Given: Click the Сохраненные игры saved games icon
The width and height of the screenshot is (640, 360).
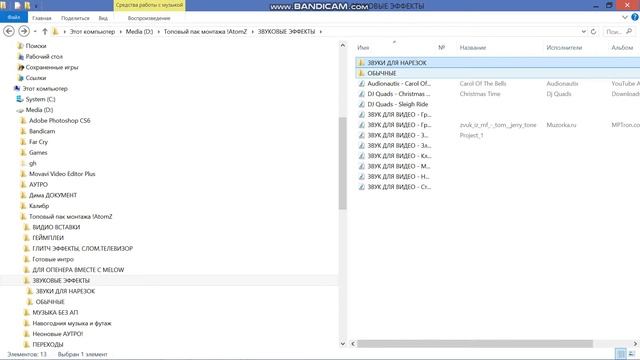Looking at the screenshot, I should pyautogui.click(x=20, y=67).
